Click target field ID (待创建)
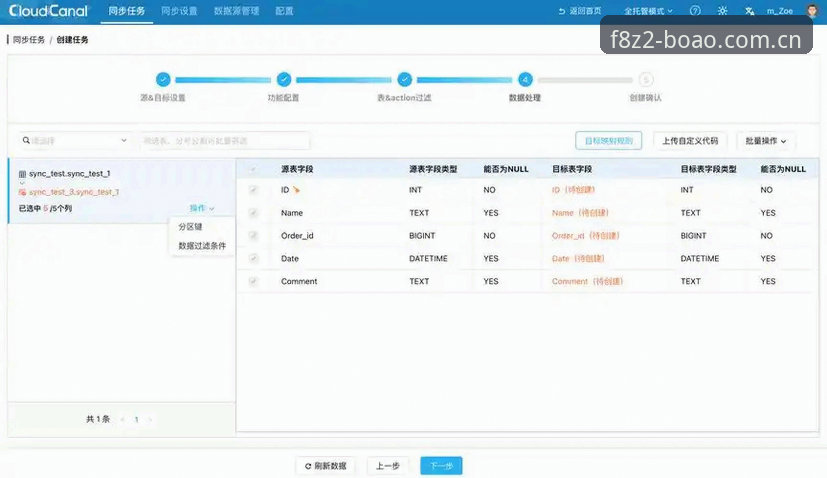The image size is (827, 478). tap(573, 190)
